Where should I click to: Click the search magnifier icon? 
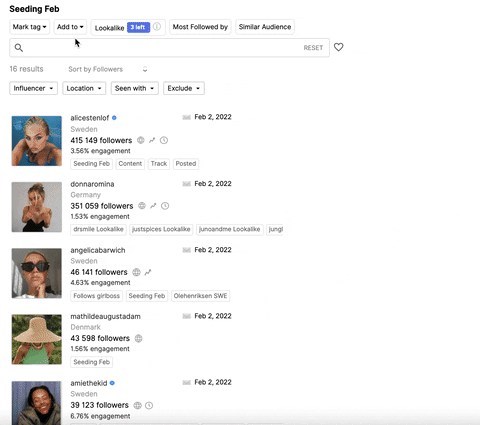(x=19, y=48)
